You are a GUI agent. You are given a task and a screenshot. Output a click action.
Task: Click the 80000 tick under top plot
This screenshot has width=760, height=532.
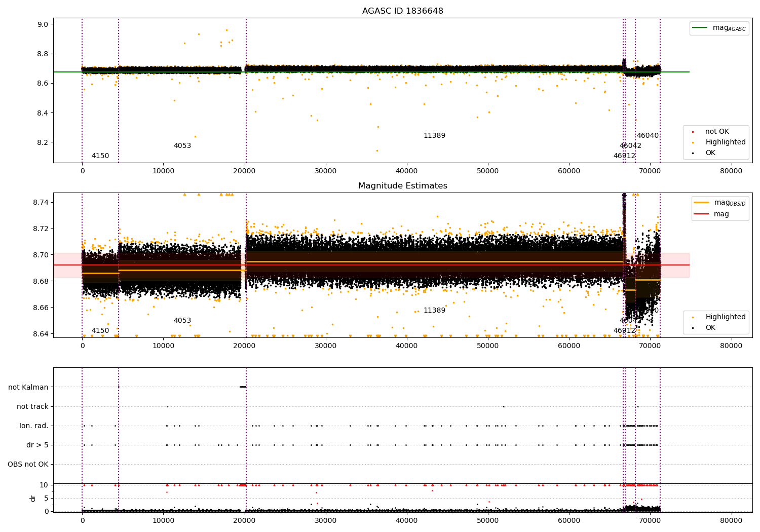pos(731,171)
